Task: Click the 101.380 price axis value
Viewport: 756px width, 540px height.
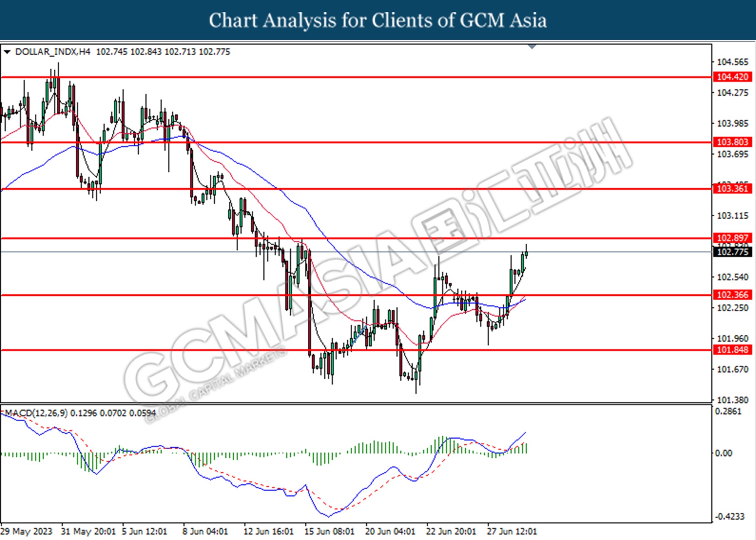Action: 733,400
